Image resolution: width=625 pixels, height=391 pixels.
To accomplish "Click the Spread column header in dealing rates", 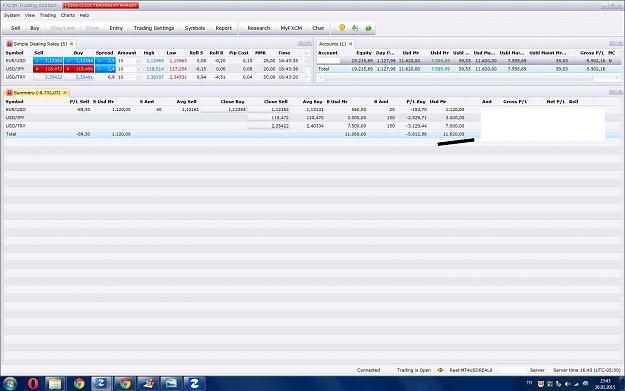I will point(104,53).
